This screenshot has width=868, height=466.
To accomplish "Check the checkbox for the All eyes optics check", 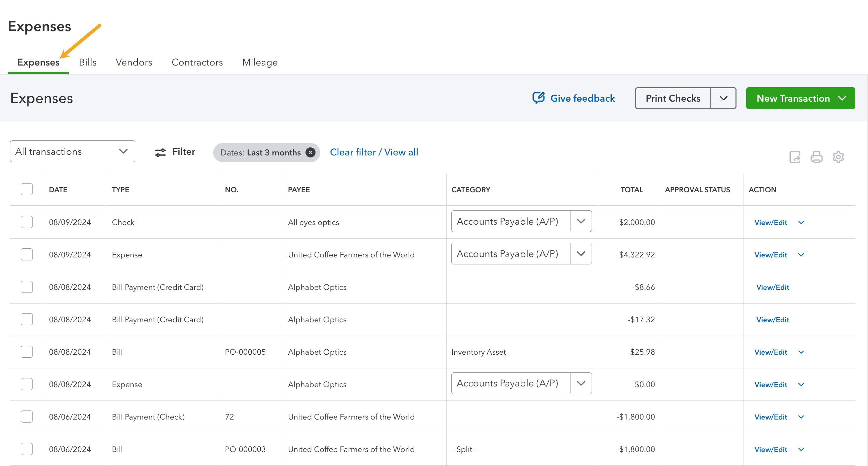I will point(27,222).
